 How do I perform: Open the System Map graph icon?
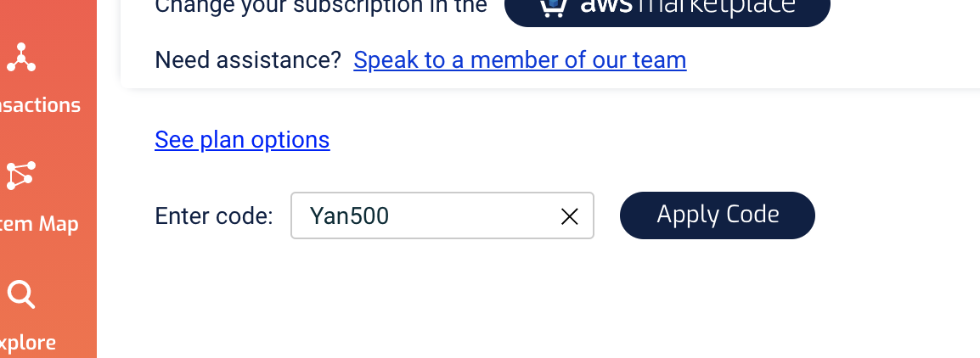click(21, 176)
